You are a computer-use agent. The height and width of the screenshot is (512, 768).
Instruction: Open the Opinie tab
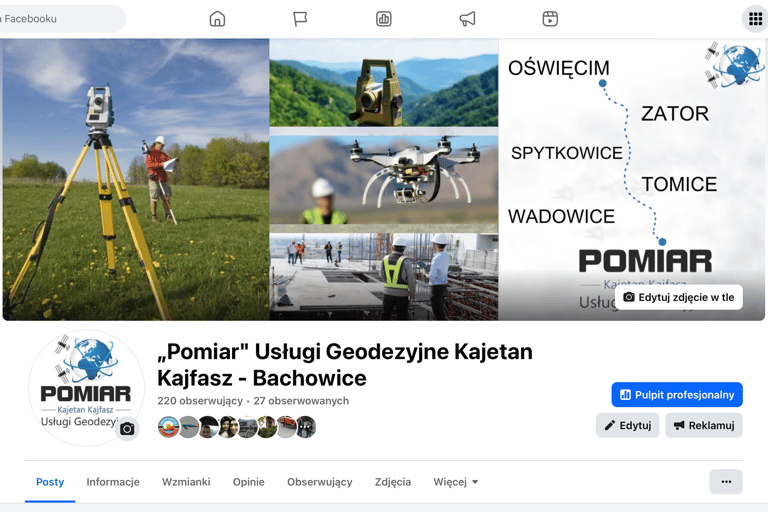click(248, 482)
